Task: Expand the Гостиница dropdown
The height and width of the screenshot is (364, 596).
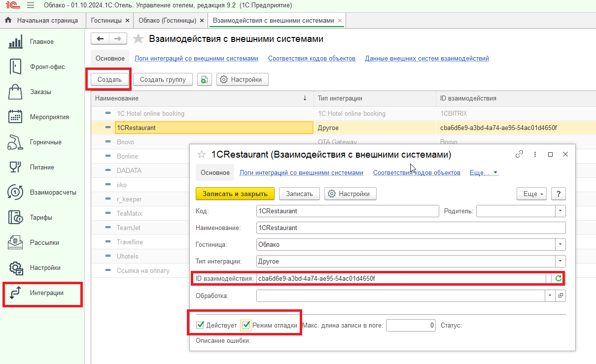Action: [561, 245]
